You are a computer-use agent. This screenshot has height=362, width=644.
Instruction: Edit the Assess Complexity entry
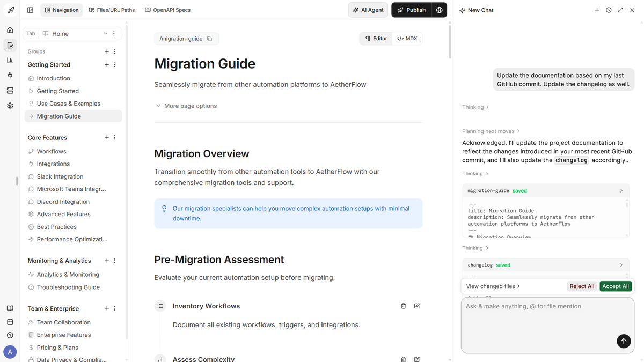coord(416,359)
